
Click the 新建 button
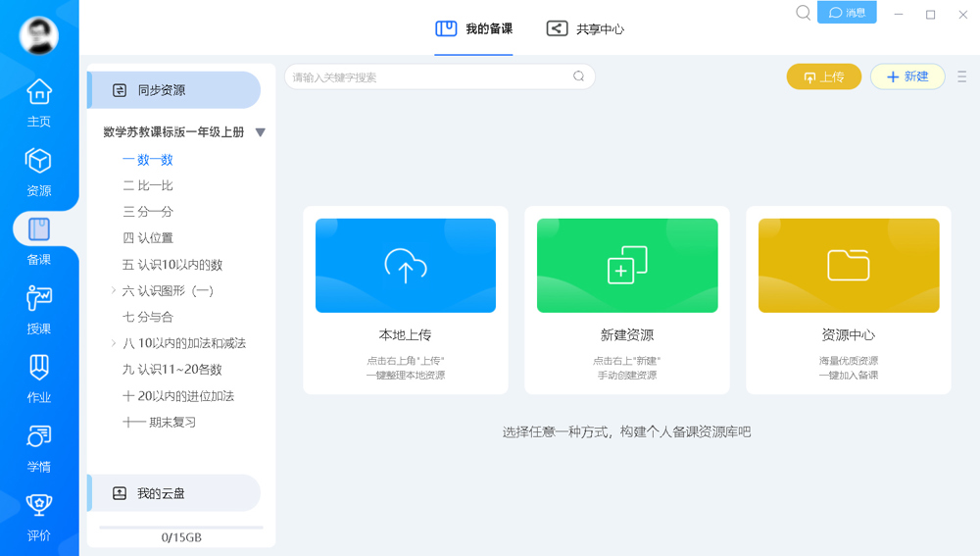(x=907, y=76)
